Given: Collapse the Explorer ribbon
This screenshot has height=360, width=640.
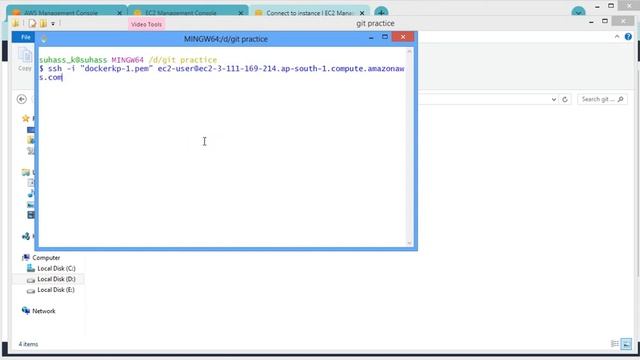Looking at the screenshot, I should pos(617,37).
